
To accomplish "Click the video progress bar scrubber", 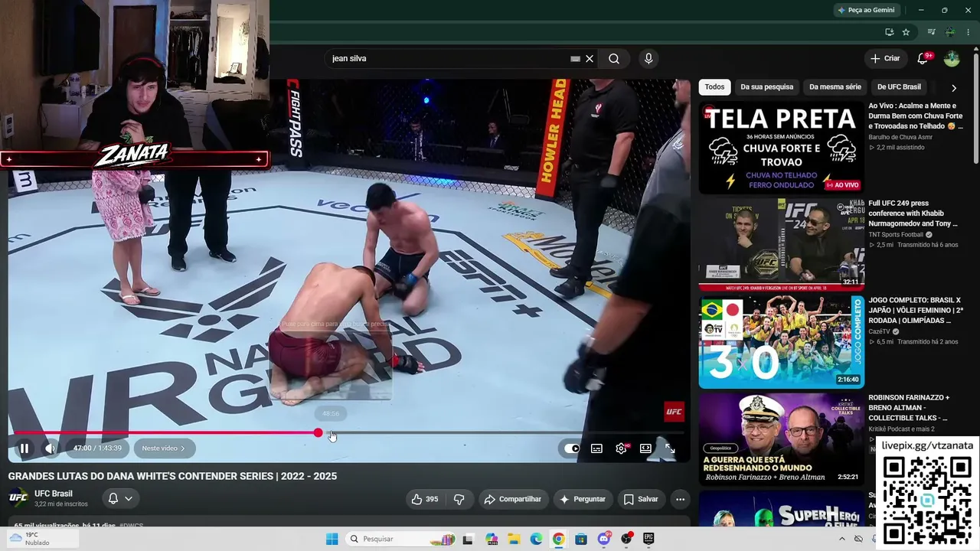I will pyautogui.click(x=318, y=433).
